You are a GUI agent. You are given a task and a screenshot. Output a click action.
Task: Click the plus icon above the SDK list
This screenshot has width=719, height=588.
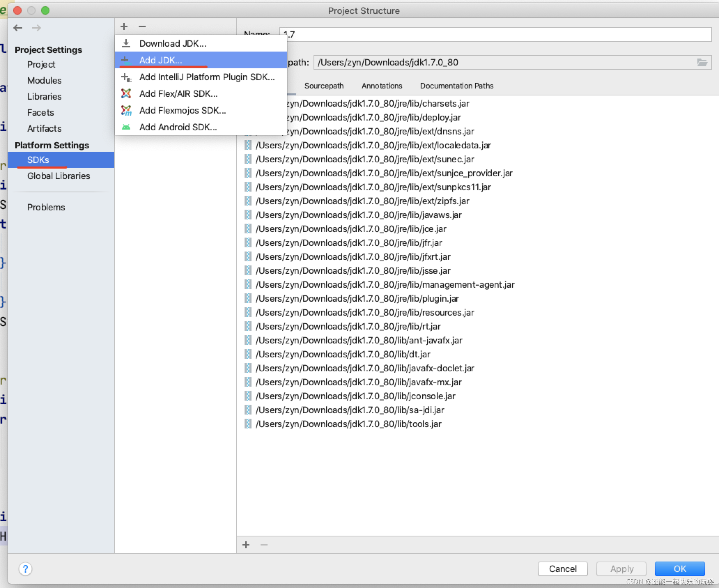point(124,26)
